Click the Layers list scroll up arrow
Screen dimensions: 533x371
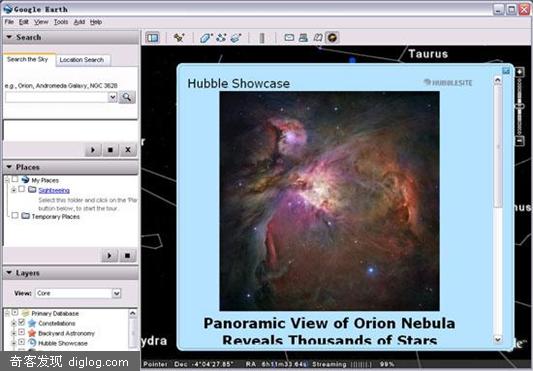[x=133, y=313]
